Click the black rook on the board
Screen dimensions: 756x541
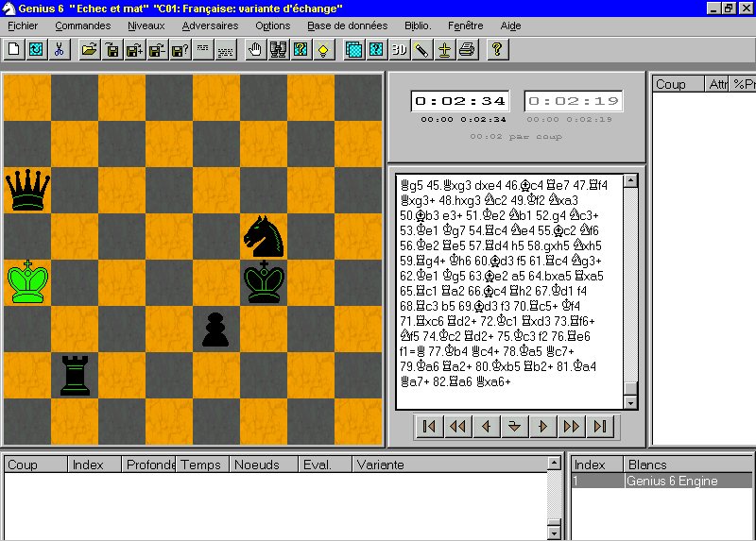tap(75, 376)
